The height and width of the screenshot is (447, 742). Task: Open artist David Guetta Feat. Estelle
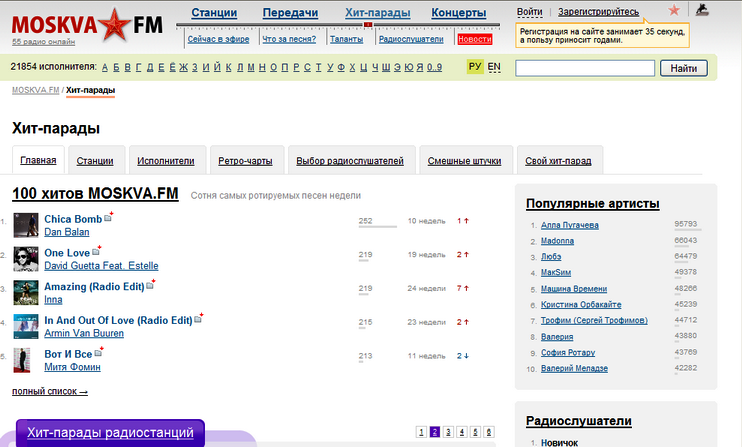(101, 266)
